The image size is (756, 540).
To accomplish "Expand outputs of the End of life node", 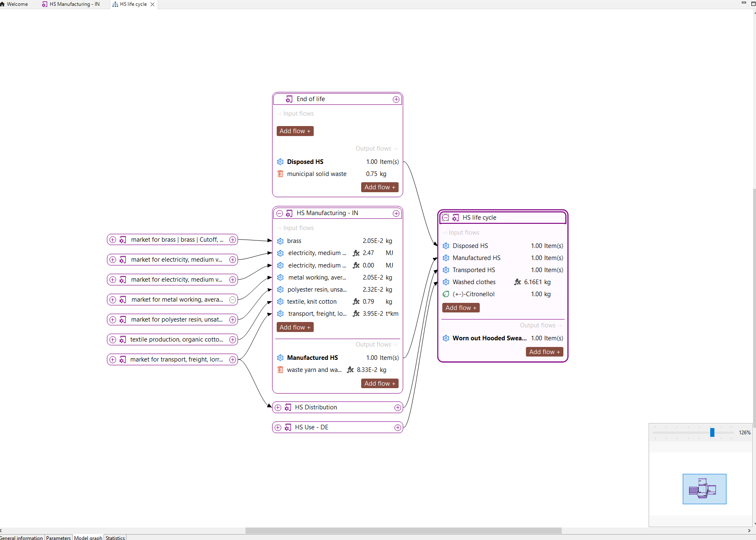I will (396, 99).
